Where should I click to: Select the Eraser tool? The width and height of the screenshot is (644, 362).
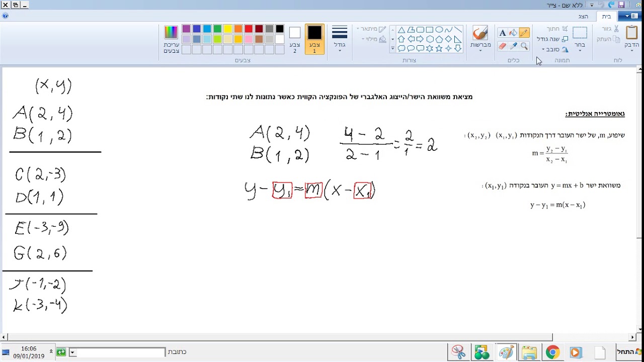tap(502, 46)
